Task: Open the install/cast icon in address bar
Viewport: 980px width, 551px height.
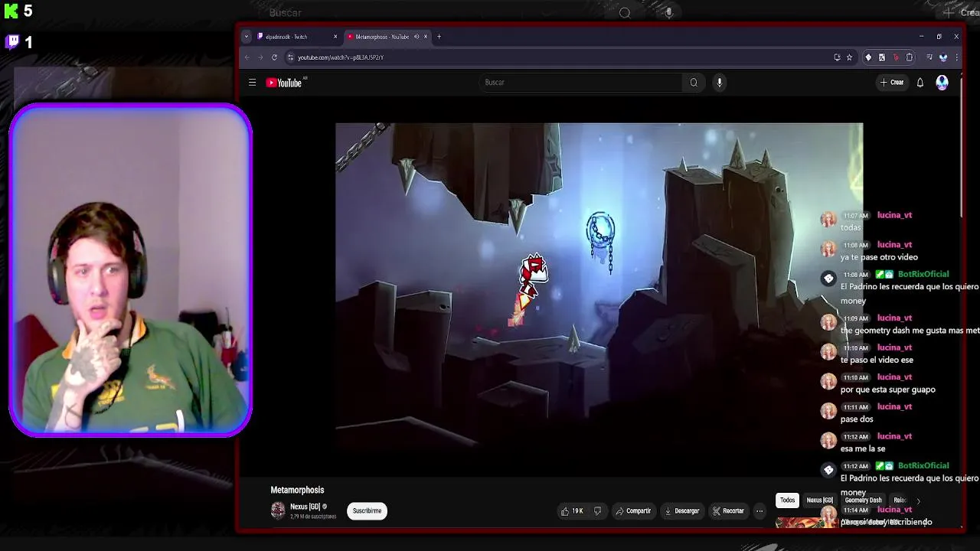Action: point(837,57)
